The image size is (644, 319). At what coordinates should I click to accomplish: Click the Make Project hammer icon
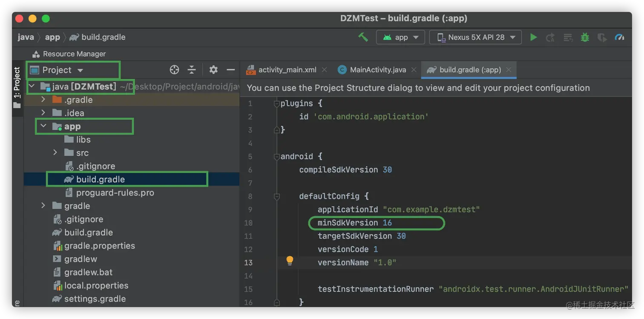coord(363,37)
